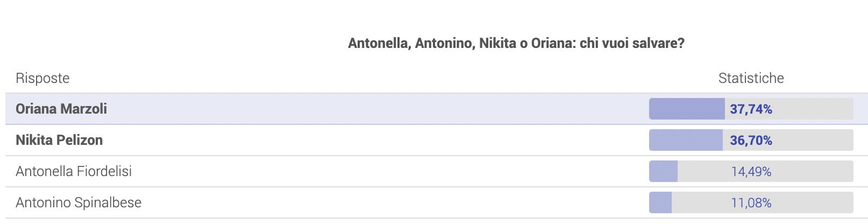868x224 pixels.
Task: Click the Risposte column header
Action: [42, 78]
